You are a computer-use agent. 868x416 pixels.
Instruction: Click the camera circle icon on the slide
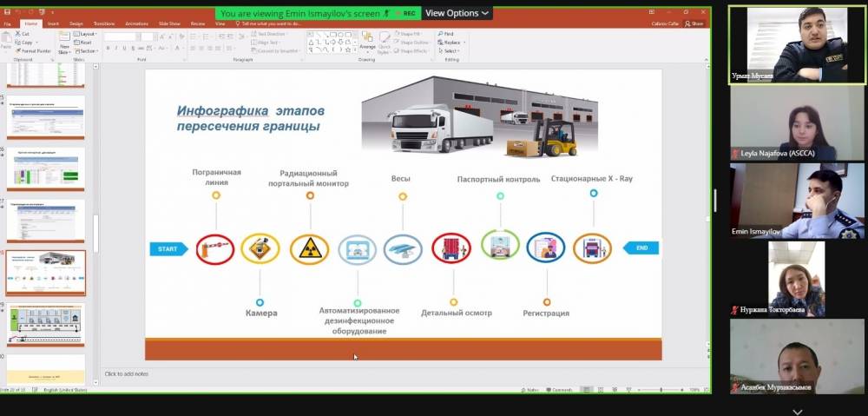pos(260,248)
